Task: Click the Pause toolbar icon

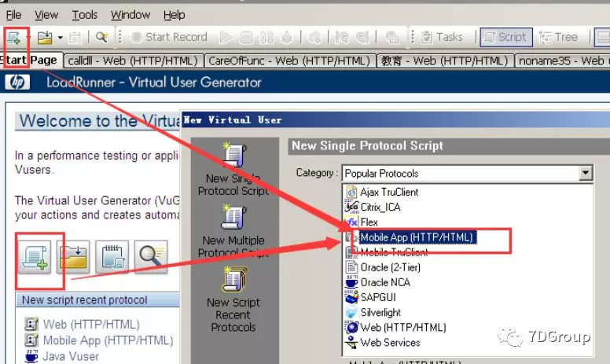Action: tap(266, 37)
